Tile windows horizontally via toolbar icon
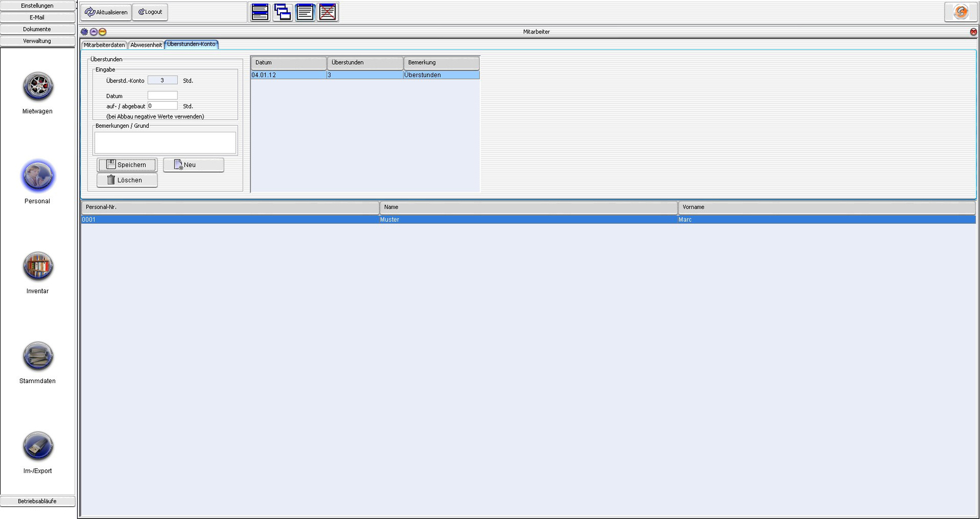The height and width of the screenshot is (519, 980). (260, 12)
